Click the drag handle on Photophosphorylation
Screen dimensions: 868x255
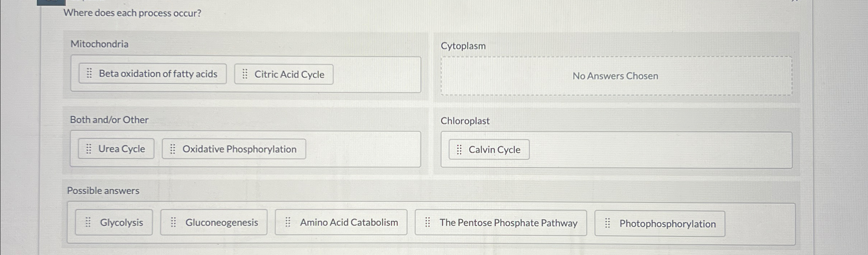point(608,223)
